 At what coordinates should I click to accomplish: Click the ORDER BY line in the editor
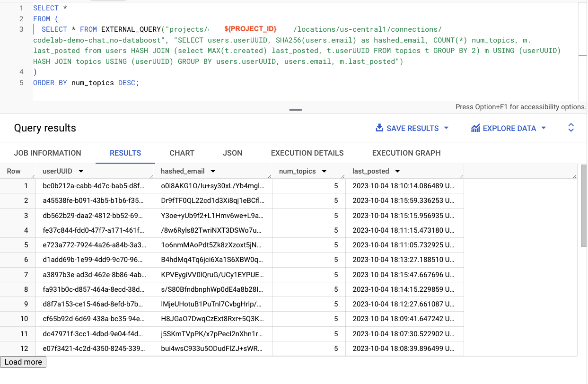click(x=86, y=83)
